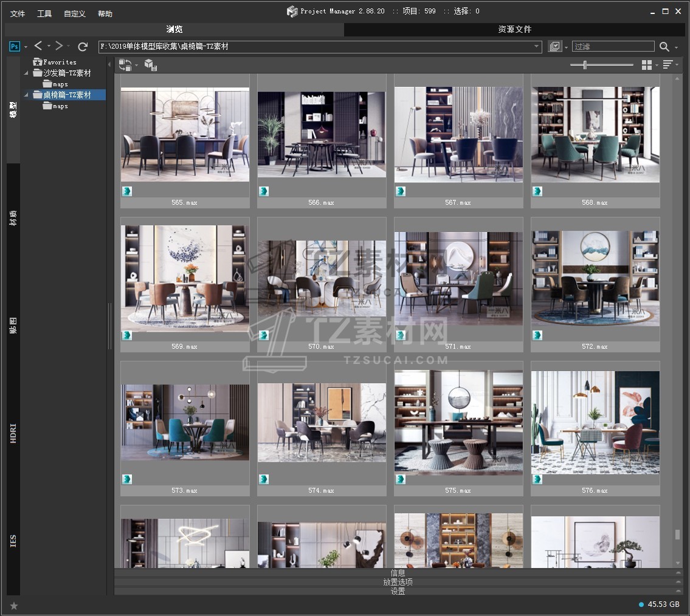Click the box-with-document icon in browser toolbar
This screenshot has width=690, height=616.
point(151,65)
